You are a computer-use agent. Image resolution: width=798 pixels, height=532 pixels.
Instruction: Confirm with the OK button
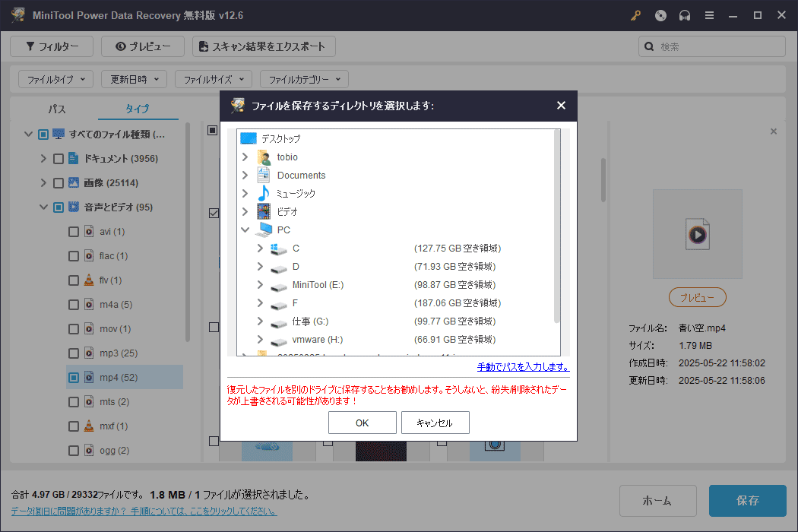(363, 423)
